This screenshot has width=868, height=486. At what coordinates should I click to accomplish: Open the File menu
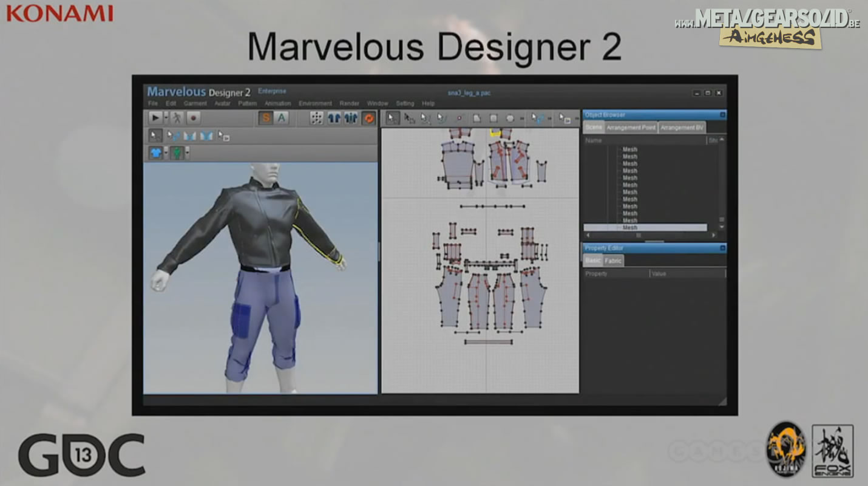[x=153, y=103]
